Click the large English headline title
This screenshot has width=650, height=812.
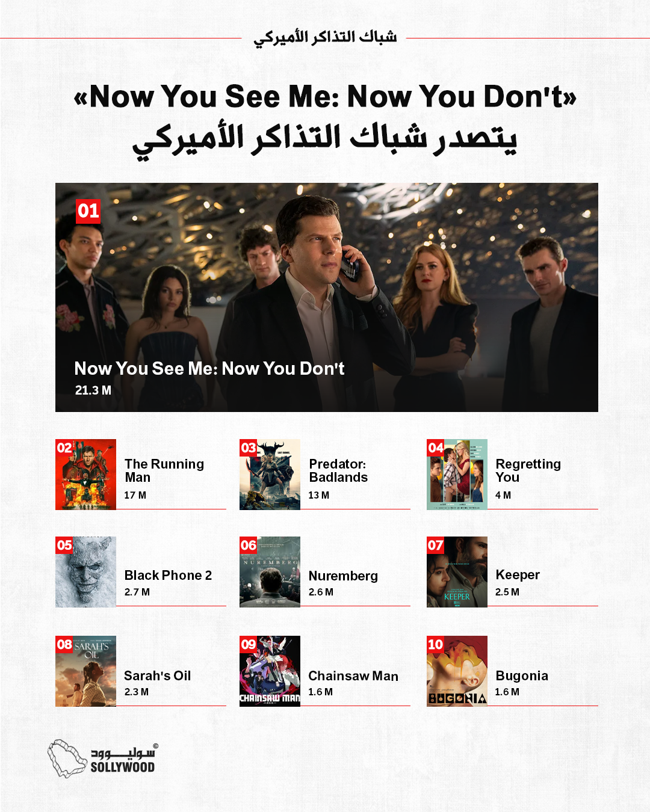[x=325, y=96]
